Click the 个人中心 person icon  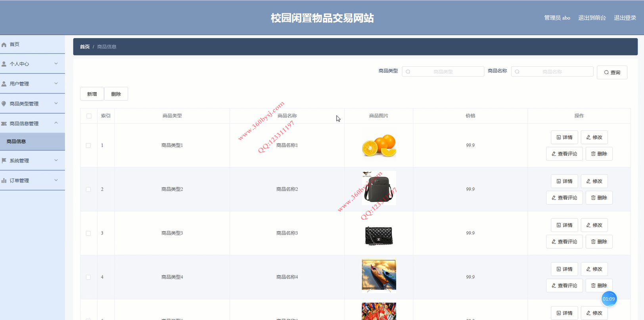(x=4, y=64)
